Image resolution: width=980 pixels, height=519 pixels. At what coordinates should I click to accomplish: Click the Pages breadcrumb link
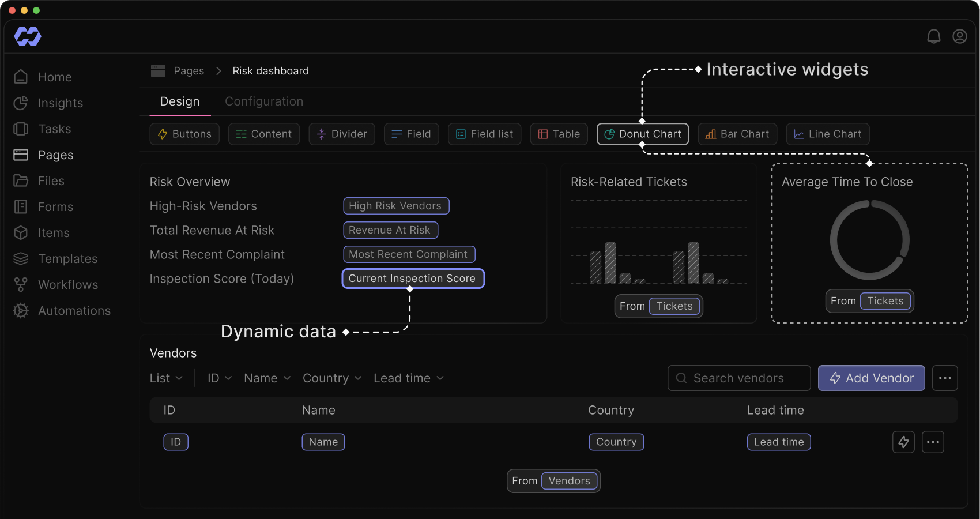pos(189,71)
